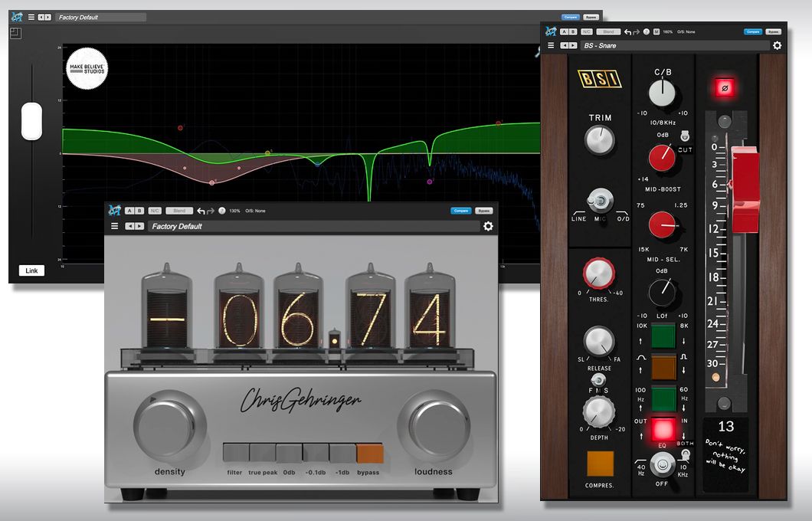812x521 pixels.
Task: Open O/S: None oversampling menu in tube limiter
Action: click(255, 211)
